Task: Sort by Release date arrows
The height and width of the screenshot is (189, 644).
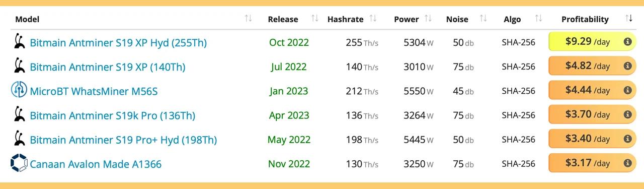Action: click(x=315, y=19)
